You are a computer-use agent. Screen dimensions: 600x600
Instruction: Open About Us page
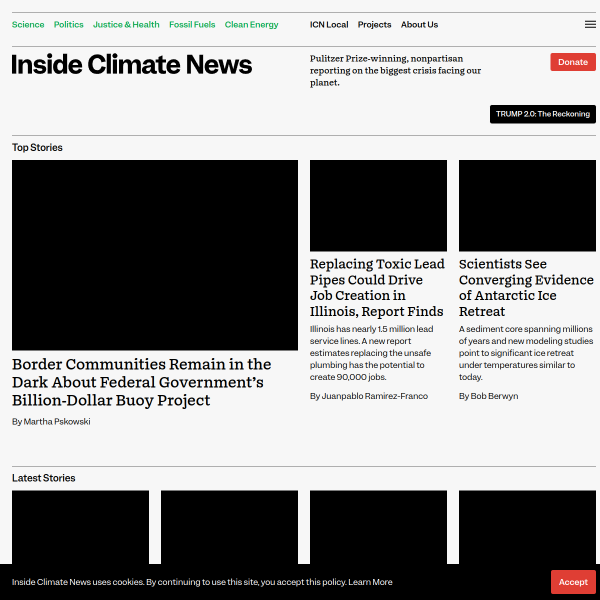(419, 24)
